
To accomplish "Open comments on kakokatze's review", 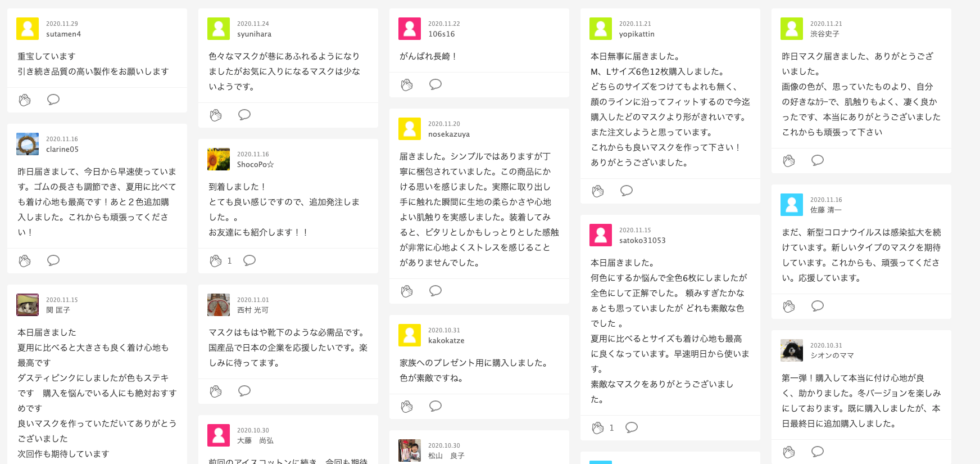I will (435, 406).
